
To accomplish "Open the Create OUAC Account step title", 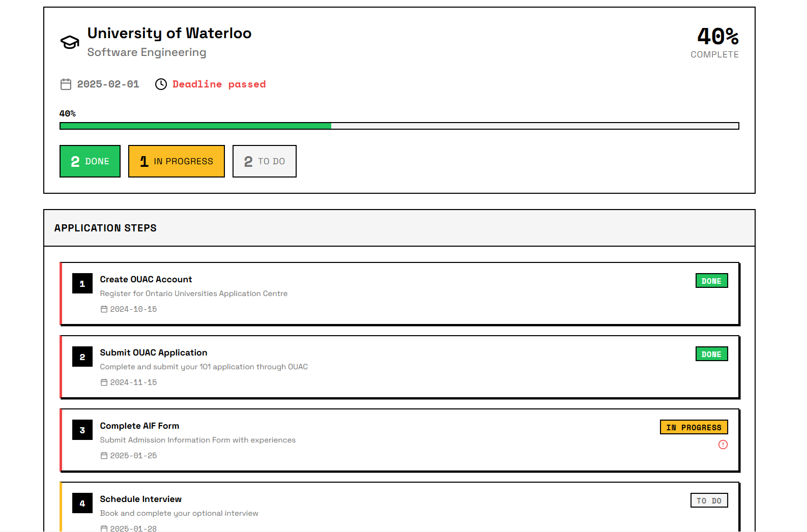I will click(x=146, y=279).
